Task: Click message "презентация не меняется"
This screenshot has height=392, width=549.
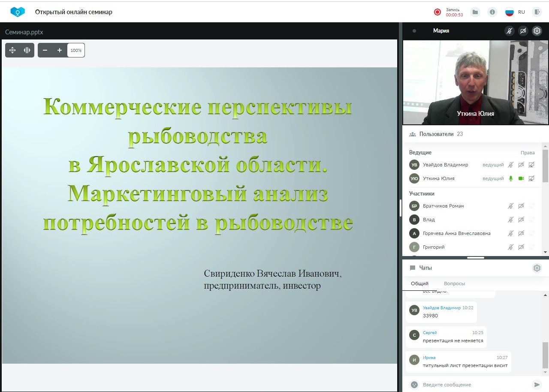Action: [x=453, y=341]
